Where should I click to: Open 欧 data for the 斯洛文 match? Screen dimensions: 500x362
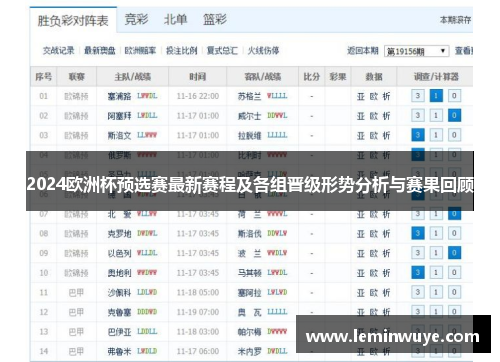[374, 136]
